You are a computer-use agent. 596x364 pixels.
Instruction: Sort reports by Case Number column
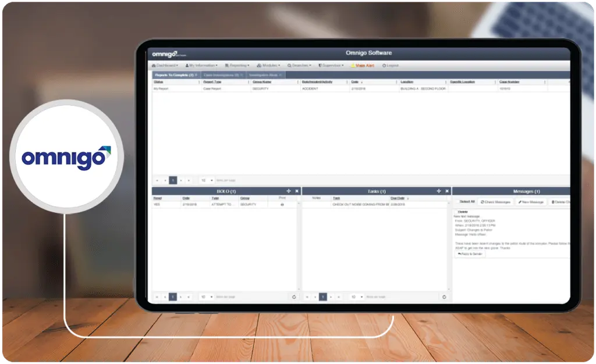[x=509, y=82]
